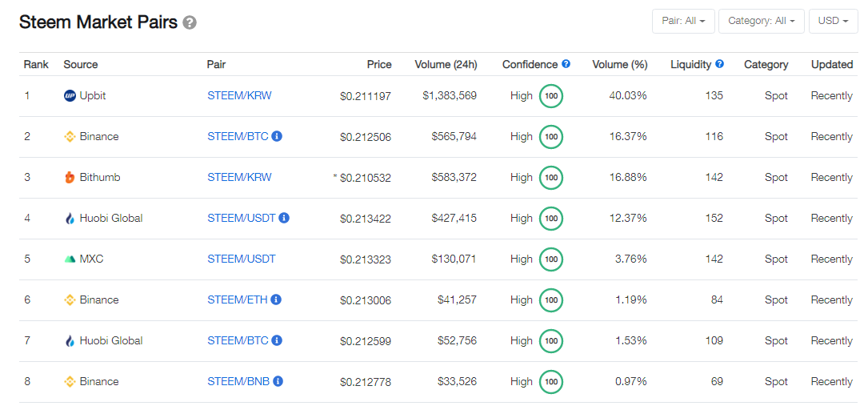This screenshot has width=868, height=406.
Task: Click Binance name in rank 6 row
Action: pos(99,299)
